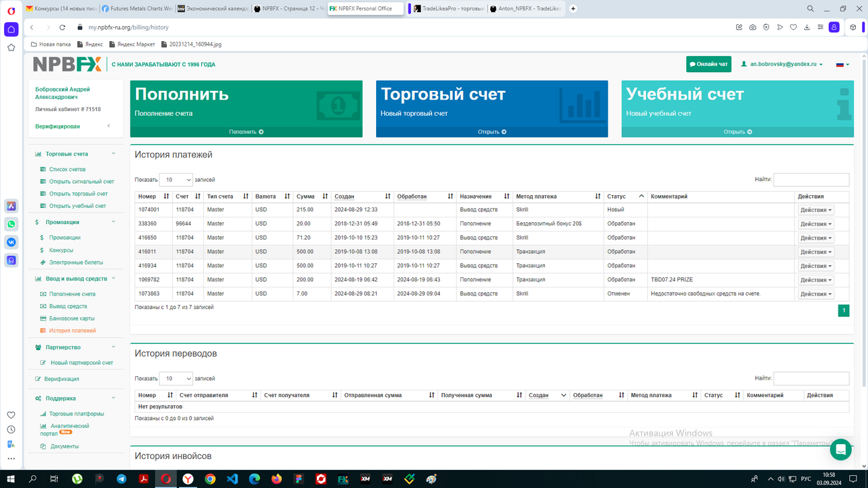Open Действия dropdown for payment 338360
This screenshot has height=488, width=868.
click(x=816, y=224)
